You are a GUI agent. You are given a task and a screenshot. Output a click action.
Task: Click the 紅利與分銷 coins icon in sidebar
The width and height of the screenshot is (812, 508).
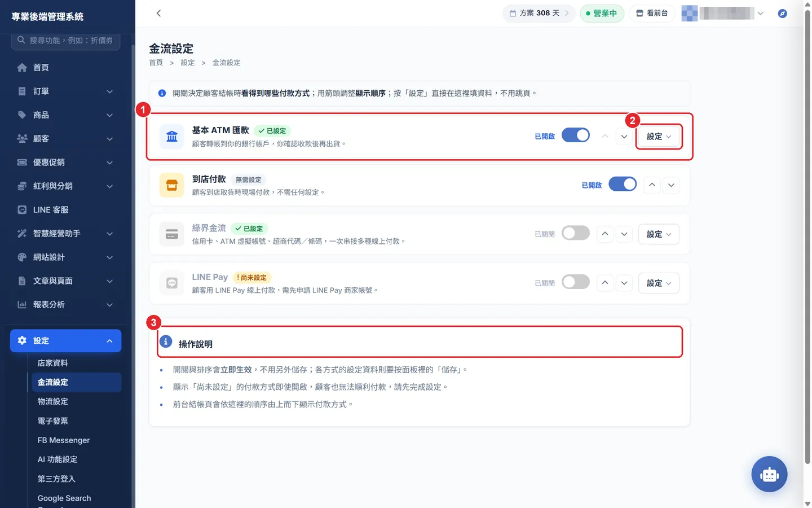(22, 186)
